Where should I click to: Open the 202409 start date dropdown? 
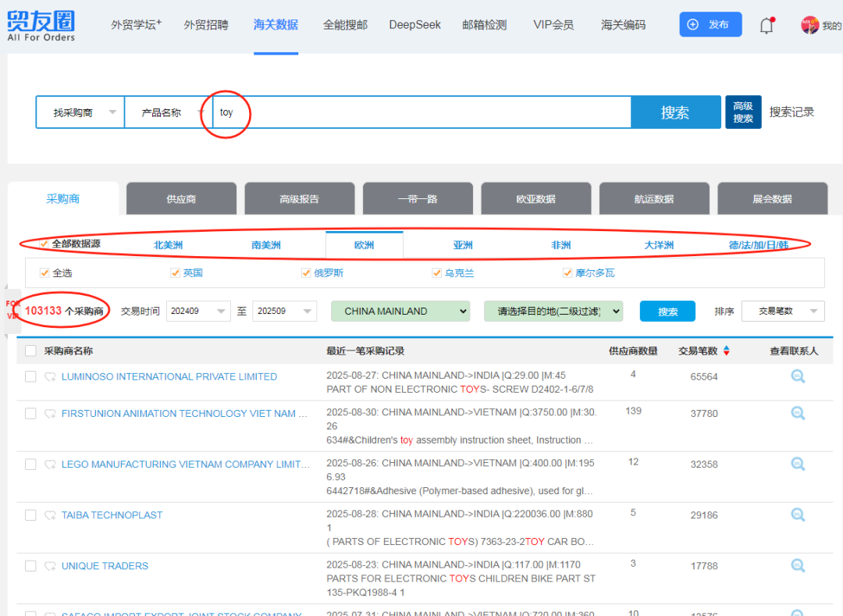[198, 311]
